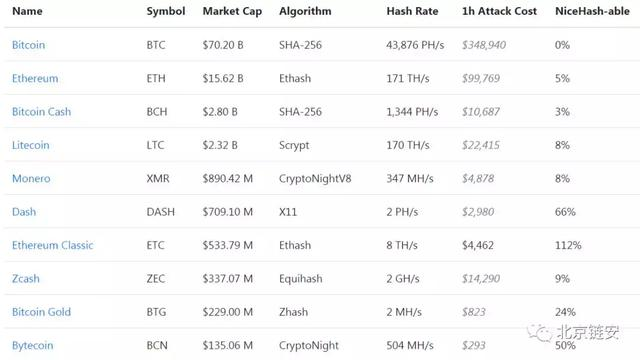The height and width of the screenshot is (360, 640).
Task: Select the $4,462 Ethereum Classic attack cost
Action: 478,245
